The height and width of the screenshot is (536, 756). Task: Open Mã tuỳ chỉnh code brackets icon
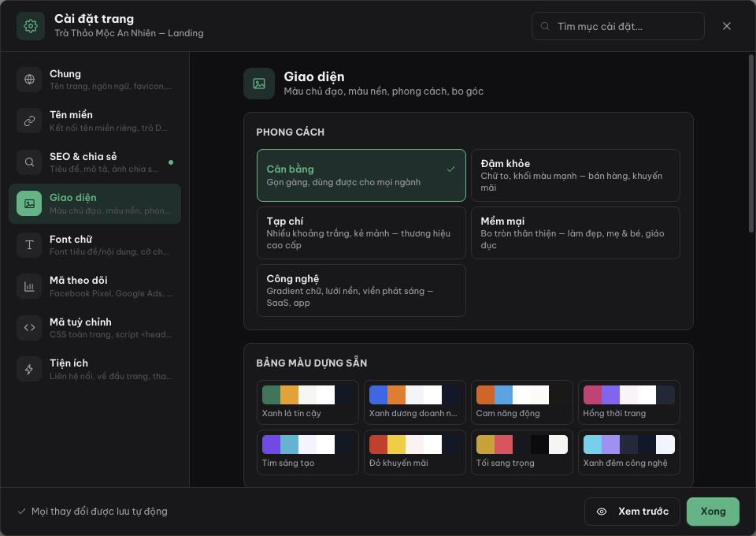29,328
